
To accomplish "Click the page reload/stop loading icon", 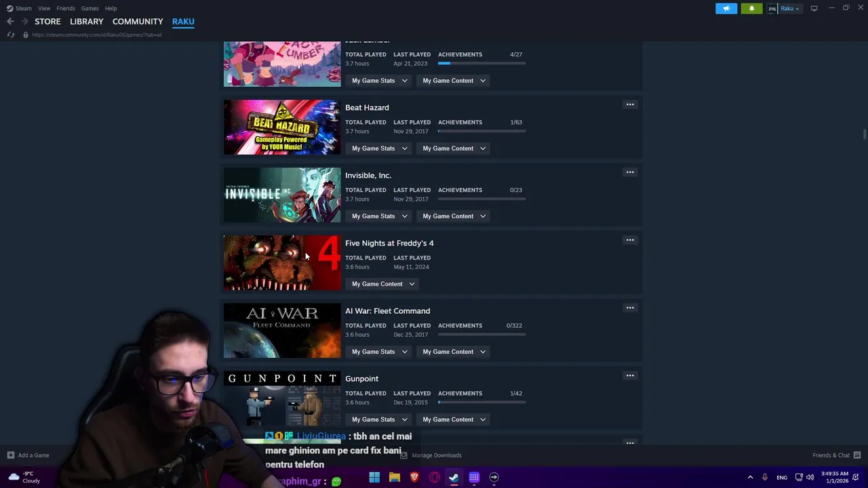I will (10, 35).
